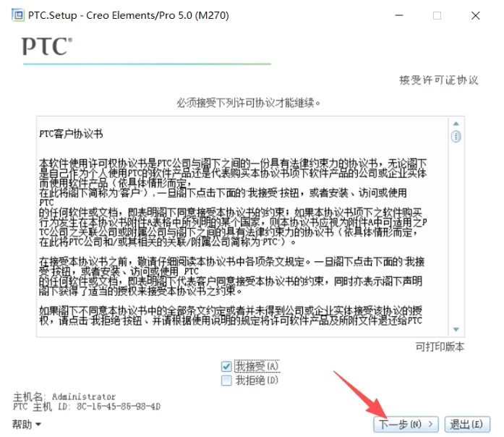Click the 下一步(N) next button

click(406, 424)
